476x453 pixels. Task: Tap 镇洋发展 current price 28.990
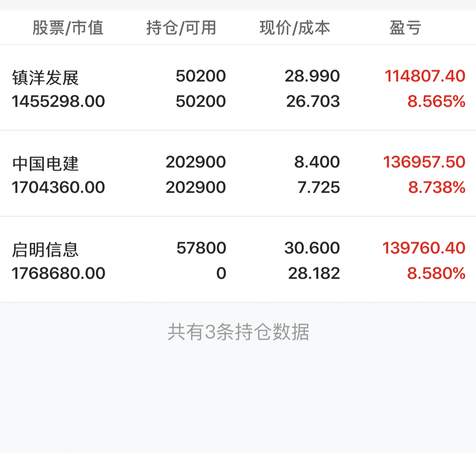click(312, 76)
